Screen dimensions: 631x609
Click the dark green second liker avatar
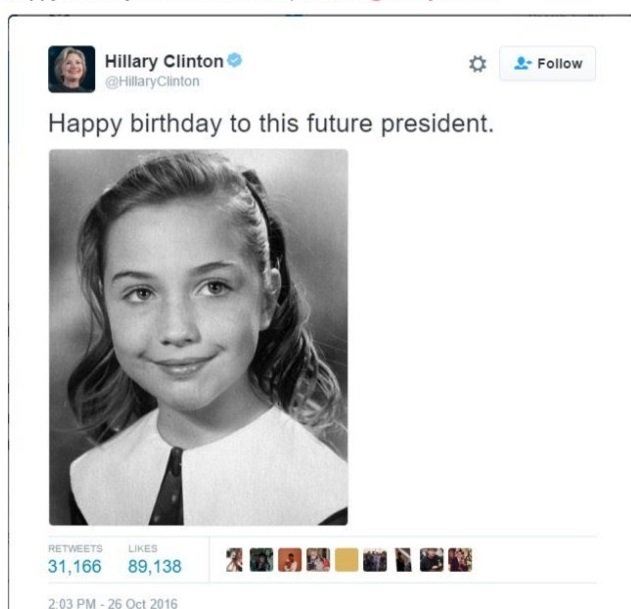tap(262, 560)
